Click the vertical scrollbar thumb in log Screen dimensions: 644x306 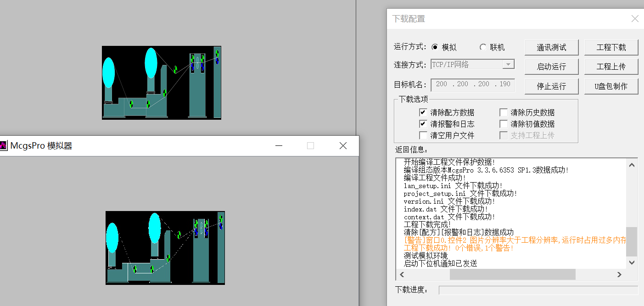632,241
